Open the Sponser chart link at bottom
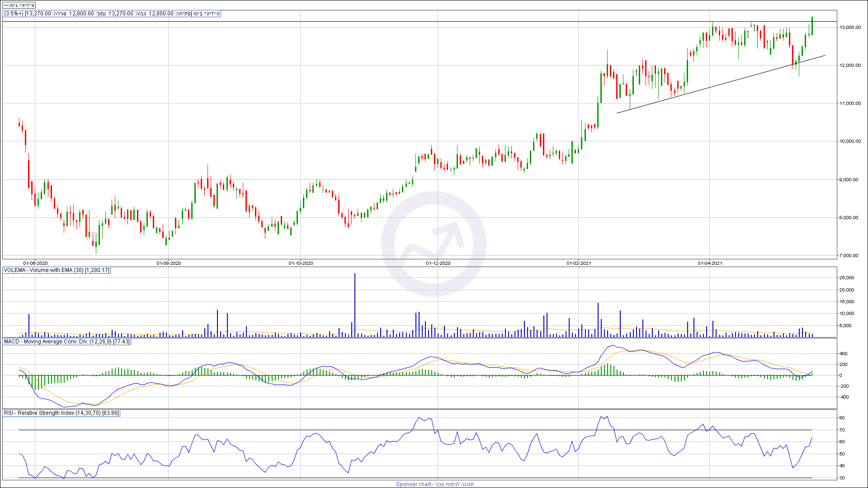868x488 pixels. (434, 484)
